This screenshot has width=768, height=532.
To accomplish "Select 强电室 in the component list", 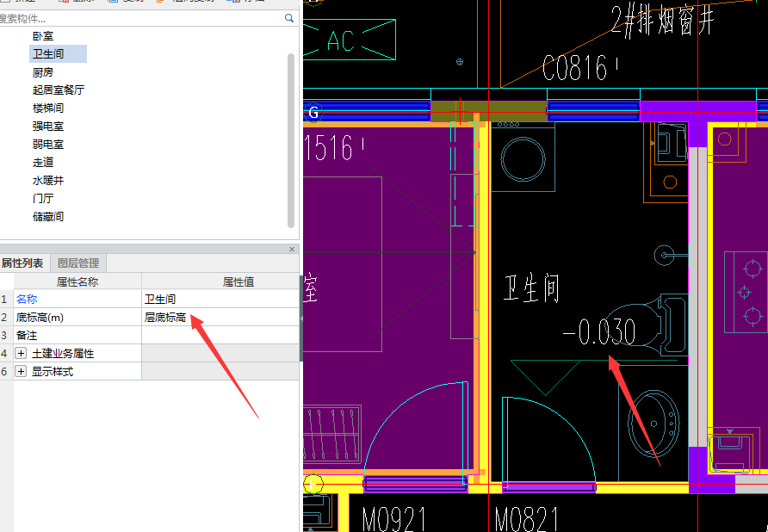I will point(48,127).
